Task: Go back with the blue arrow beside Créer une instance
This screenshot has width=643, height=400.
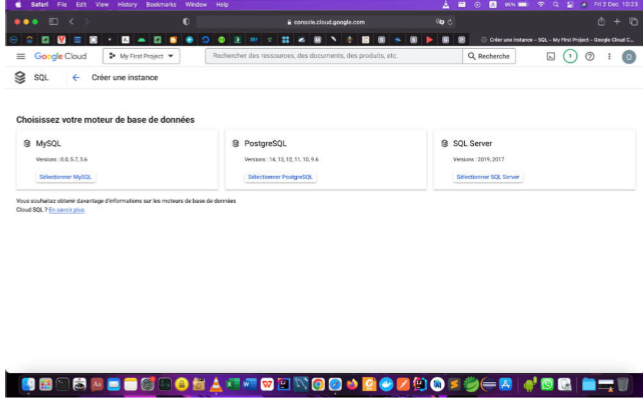Action: [76, 78]
